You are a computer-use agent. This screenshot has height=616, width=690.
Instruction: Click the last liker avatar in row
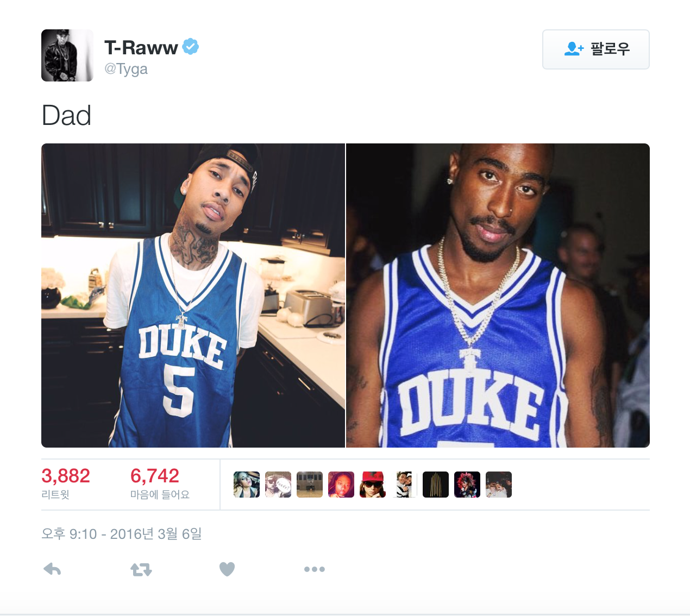pos(499,485)
